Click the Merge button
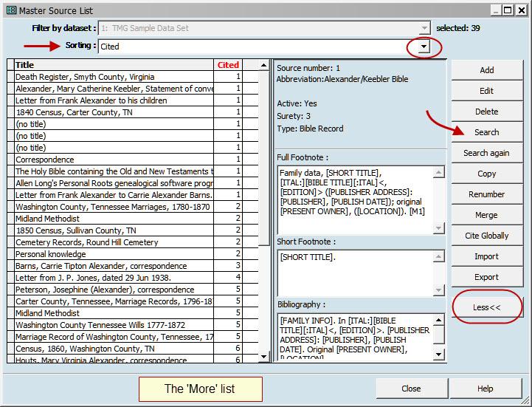The image size is (532, 407). [x=487, y=215]
